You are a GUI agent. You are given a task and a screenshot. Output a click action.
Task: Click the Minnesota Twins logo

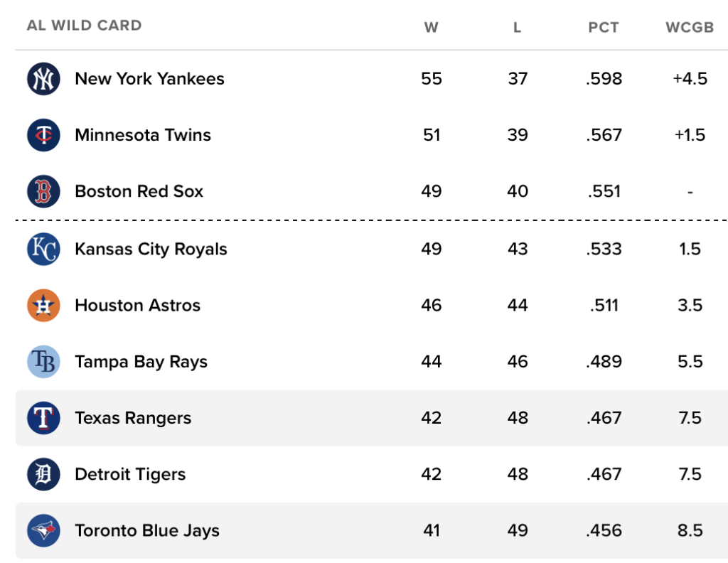[x=43, y=135]
